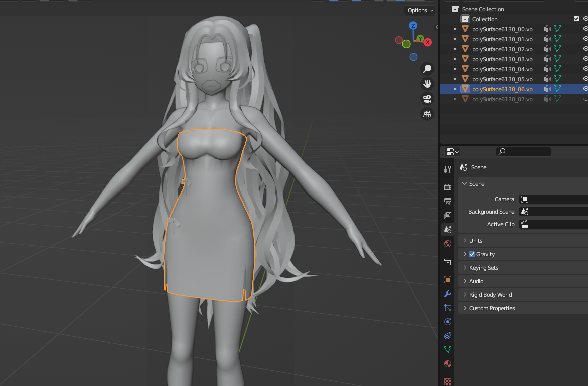588x386 pixels.
Task: Hide polySurface6130_04.vb with eye icon
Action: [585, 69]
